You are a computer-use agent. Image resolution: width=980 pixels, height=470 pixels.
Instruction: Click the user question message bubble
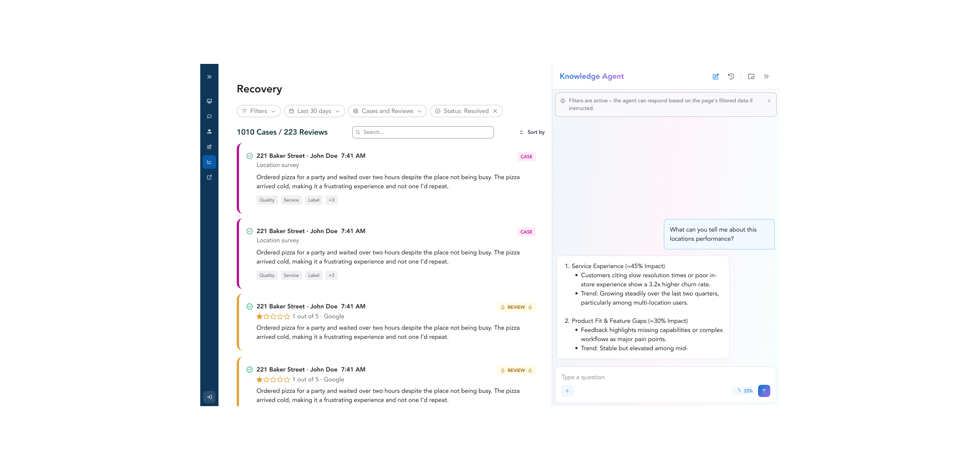719,234
